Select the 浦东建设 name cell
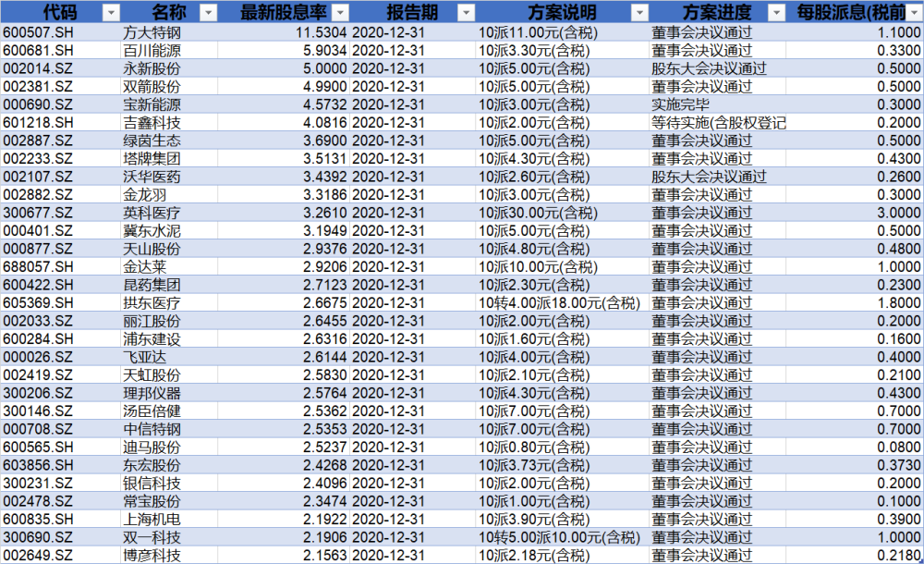The image size is (924, 564). (x=169, y=338)
